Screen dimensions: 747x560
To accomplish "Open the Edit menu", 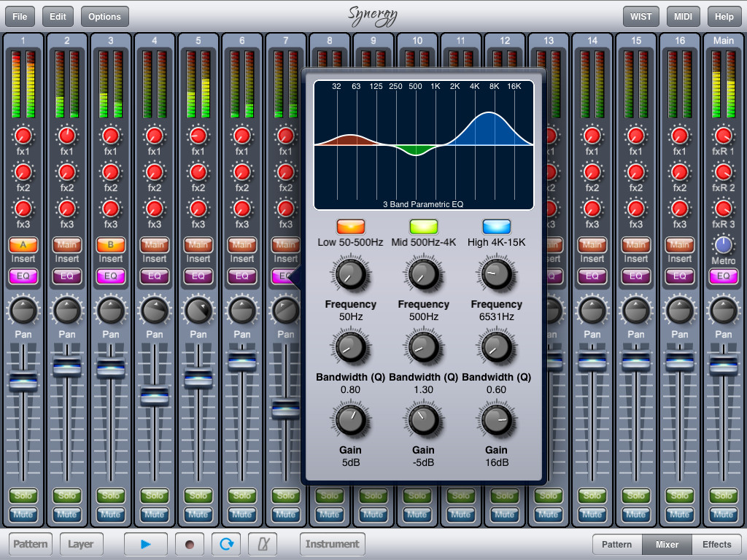I will point(58,17).
